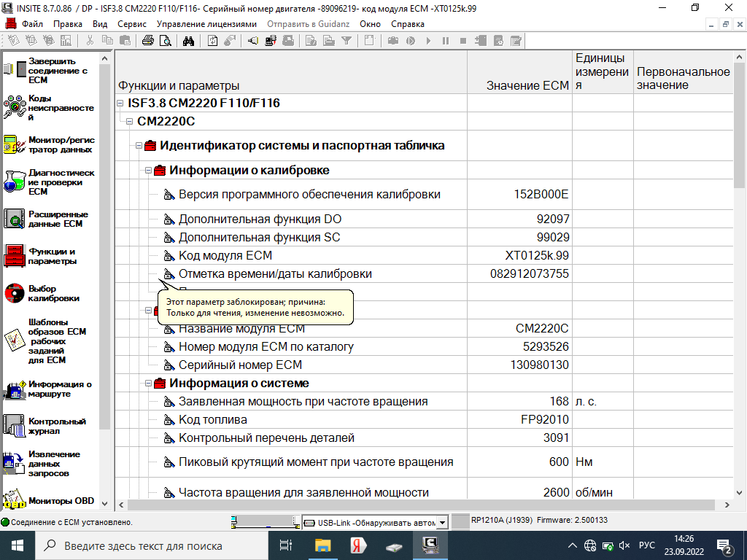This screenshot has height=560, width=747.
Task: Click the sidebar scroll-down arrow
Action: 104,502
